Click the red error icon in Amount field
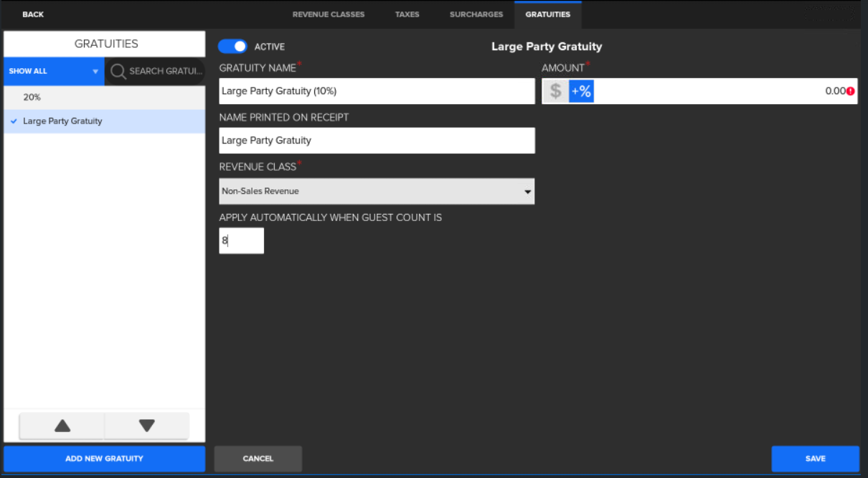The width and height of the screenshot is (868, 478). pos(850,91)
